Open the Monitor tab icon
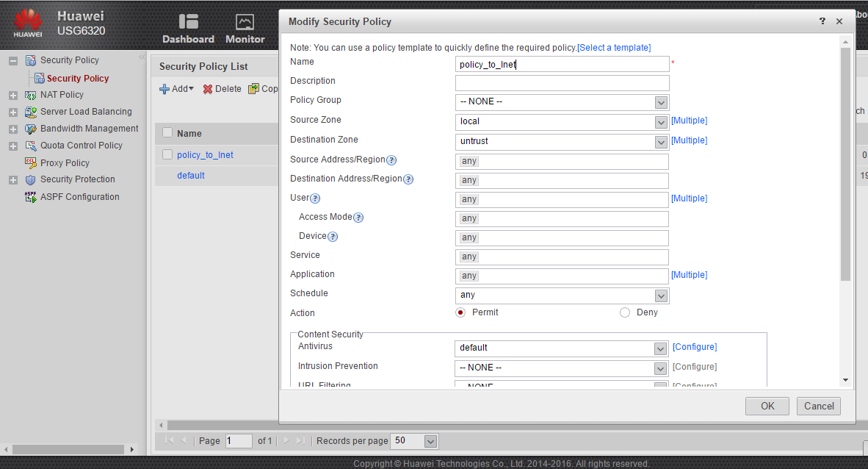868x469 pixels. pos(245,22)
